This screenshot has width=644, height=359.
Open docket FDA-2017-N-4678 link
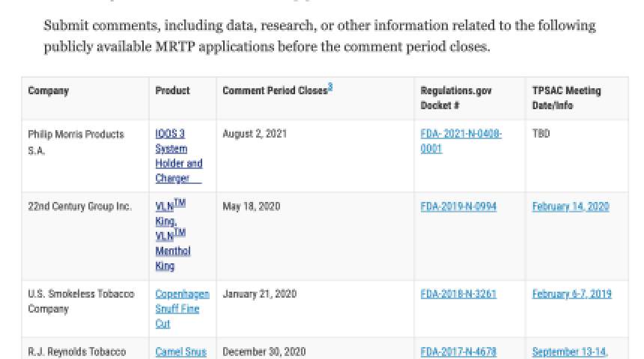point(458,351)
